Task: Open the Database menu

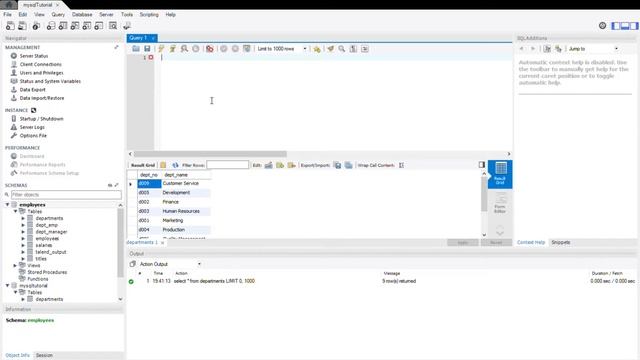Action: (x=82, y=14)
